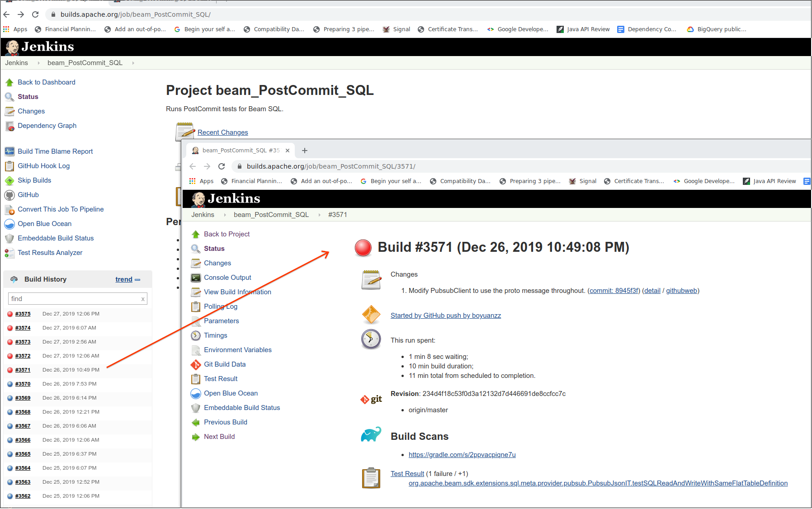Image resolution: width=812 pixels, height=509 pixels.
Task: Click the GitHub Hook Log clipboard icon
Action: coord(9,166)
